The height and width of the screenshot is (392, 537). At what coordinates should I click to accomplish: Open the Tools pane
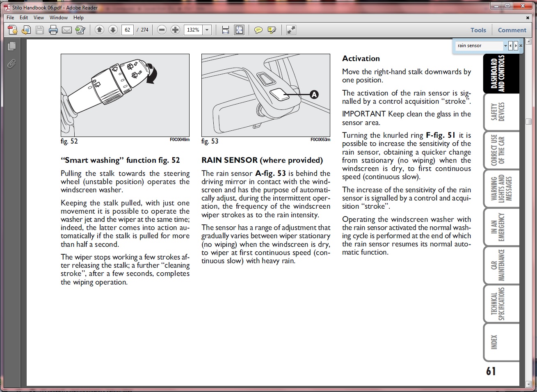(478, 30)
